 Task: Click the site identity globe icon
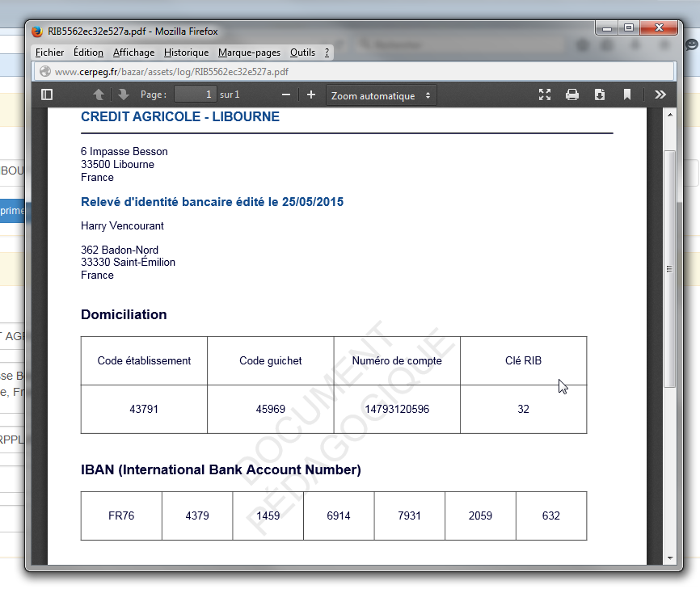pyautogui.click(x=45, y=71)
